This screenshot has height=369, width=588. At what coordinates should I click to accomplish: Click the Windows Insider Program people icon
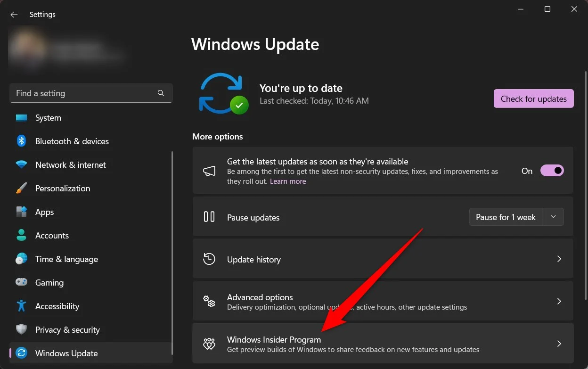[x=209, y=344]
